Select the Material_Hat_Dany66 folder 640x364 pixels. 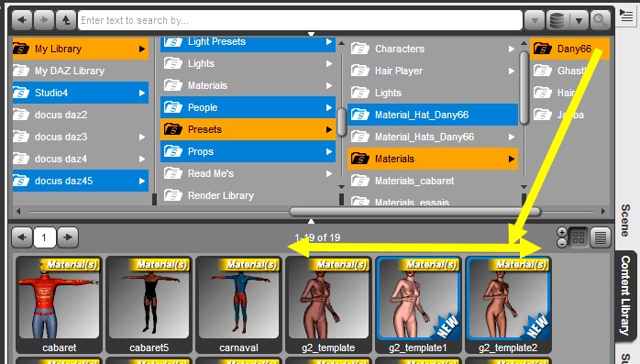pos(433,115)
